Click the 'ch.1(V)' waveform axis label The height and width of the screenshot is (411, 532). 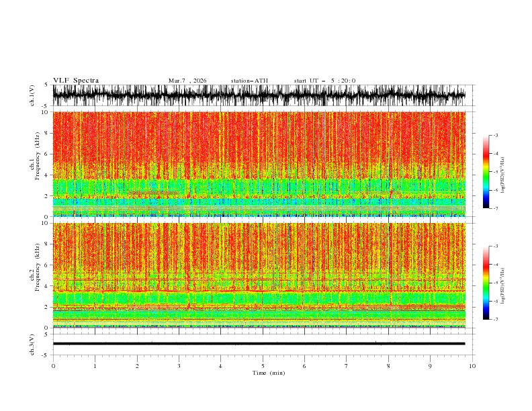(x=32, y=95)
